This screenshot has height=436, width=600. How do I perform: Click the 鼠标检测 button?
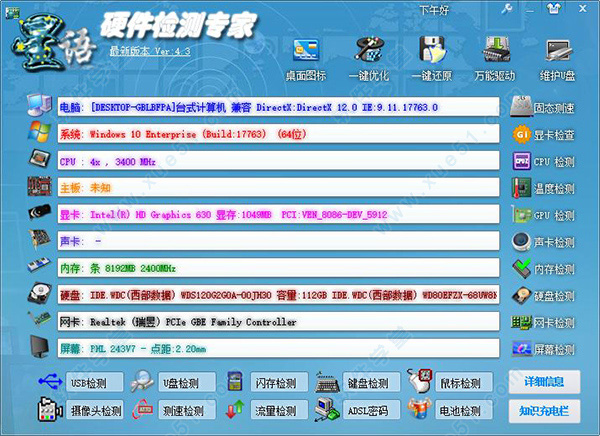click(x=464, y=382)
